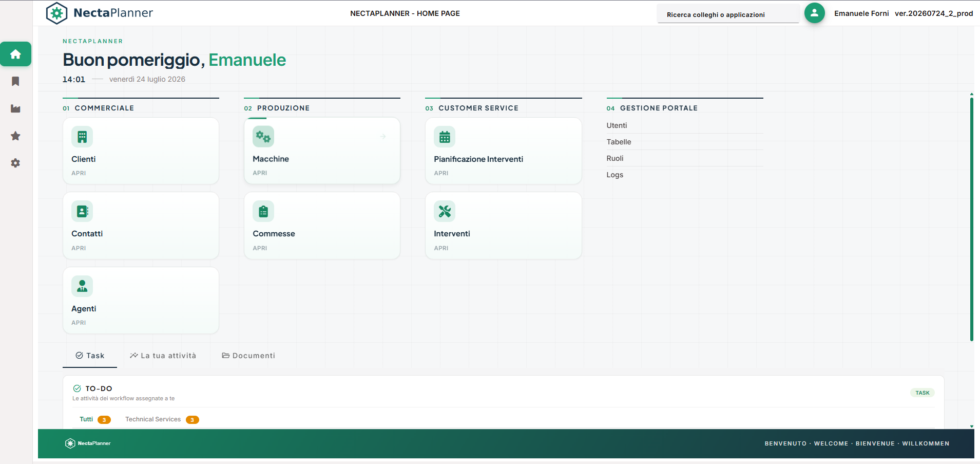
Task: Click the scroll down arrow of scrollbar
Action: point(971,426)
